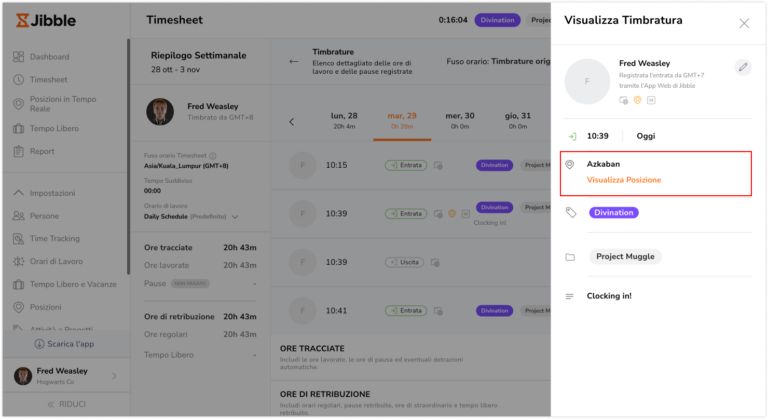Click the 'ORE DI RETRIBUZIONE' section heading

click(325, 394)
